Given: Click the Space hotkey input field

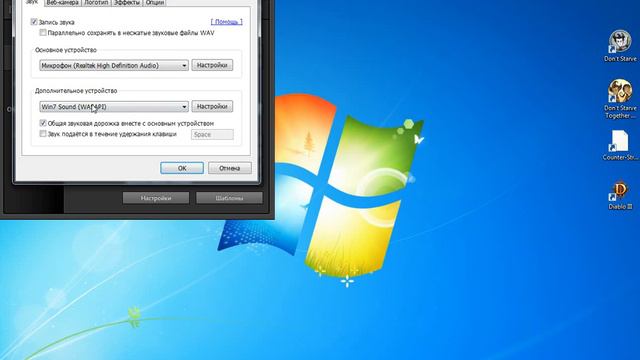Looking at the screenshot, I should click(x=212, y=134).
